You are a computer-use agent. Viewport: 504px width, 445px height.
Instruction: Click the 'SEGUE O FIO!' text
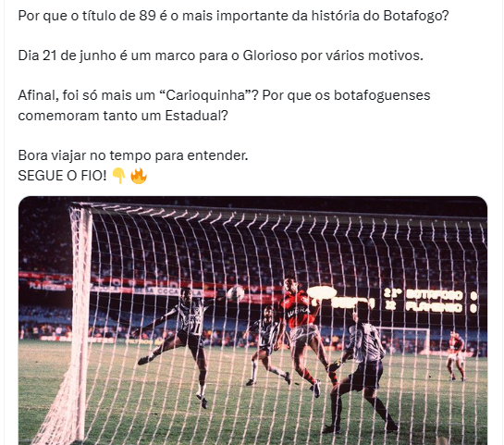click(62, 176)
